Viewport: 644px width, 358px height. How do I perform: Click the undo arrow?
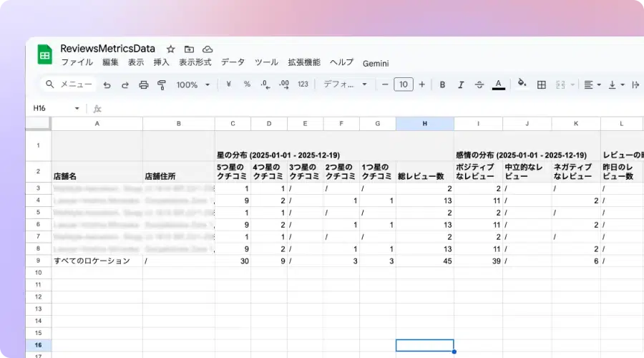coord(107,84)
